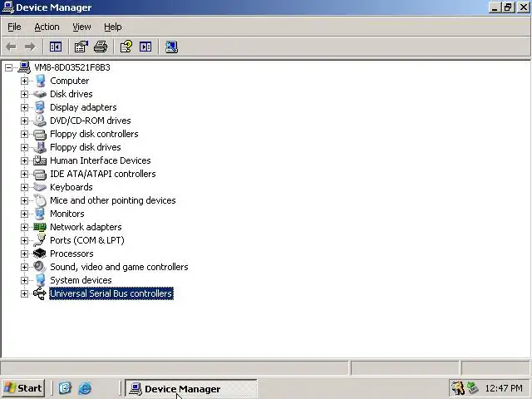The height and width of the screenshot is (399, 532).
Task: Click the speaker icon for Sound controllers
Action: coord(40,267)
